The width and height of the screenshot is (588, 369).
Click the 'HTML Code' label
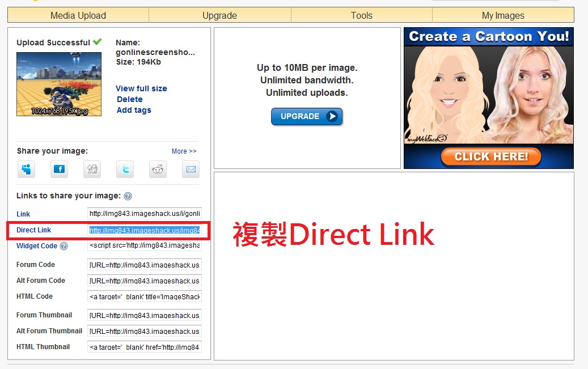[x=35, y=296]
